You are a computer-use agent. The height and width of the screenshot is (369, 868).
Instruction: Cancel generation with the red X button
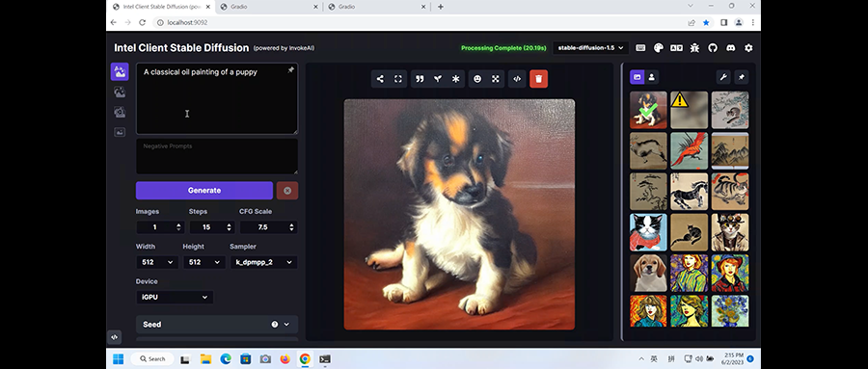[x=287, y=191]
